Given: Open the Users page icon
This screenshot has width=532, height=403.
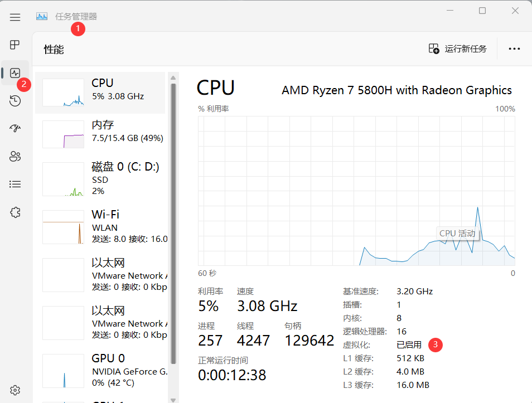Looking at the screenshot, I should tap(15, 157).
